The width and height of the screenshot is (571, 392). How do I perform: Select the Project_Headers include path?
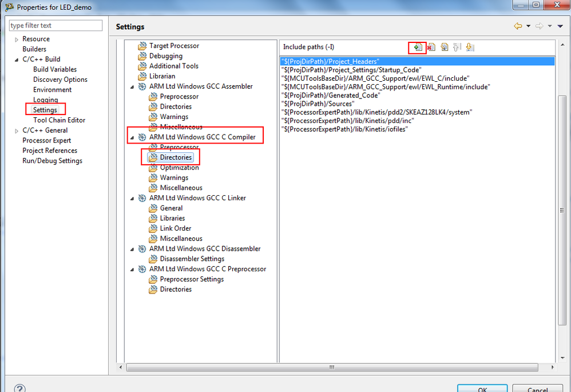(x=417, y=62)
